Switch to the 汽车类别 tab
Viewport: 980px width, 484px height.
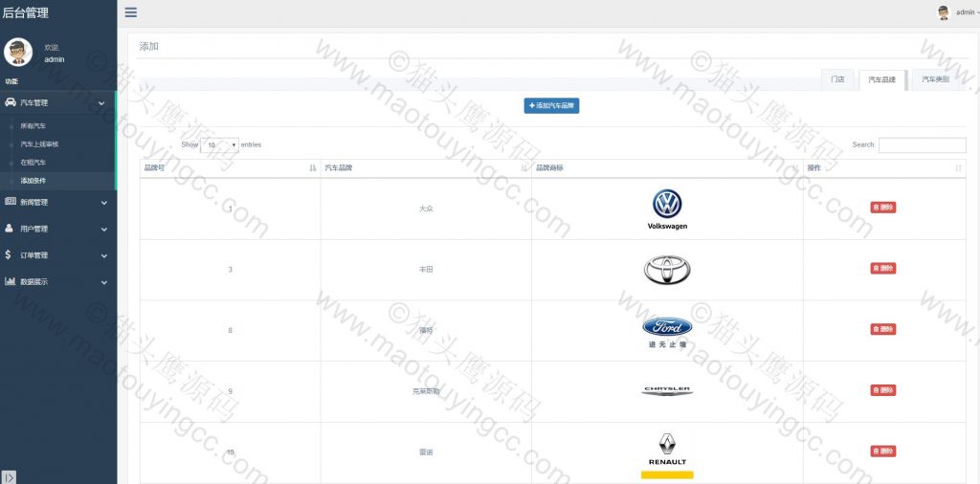[x=936, y=79]
